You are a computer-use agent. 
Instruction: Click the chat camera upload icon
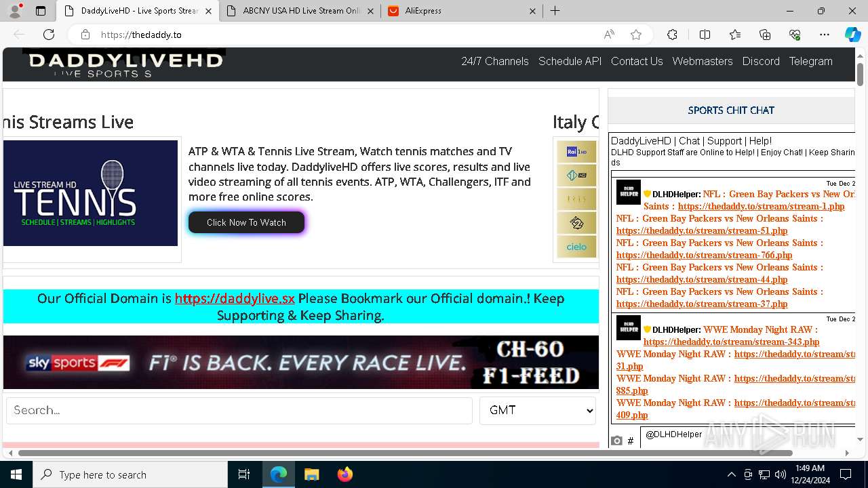(x=616, y=441)
